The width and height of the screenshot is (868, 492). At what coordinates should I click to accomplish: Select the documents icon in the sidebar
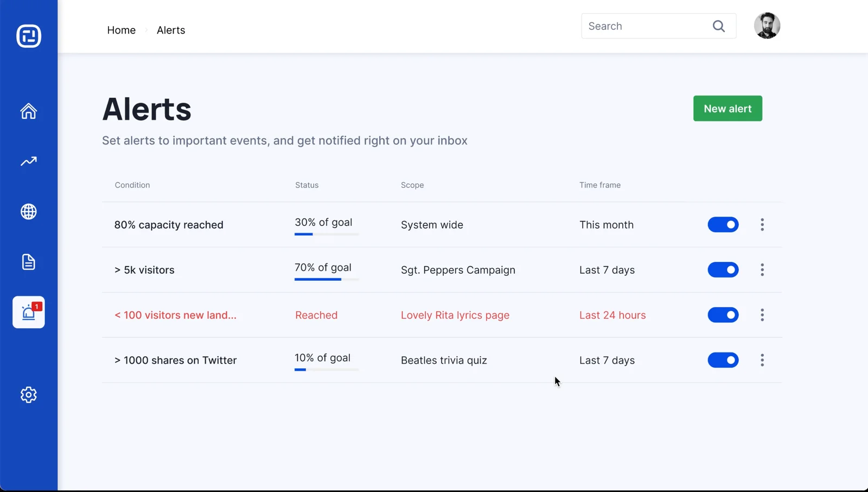pos(28,262)
